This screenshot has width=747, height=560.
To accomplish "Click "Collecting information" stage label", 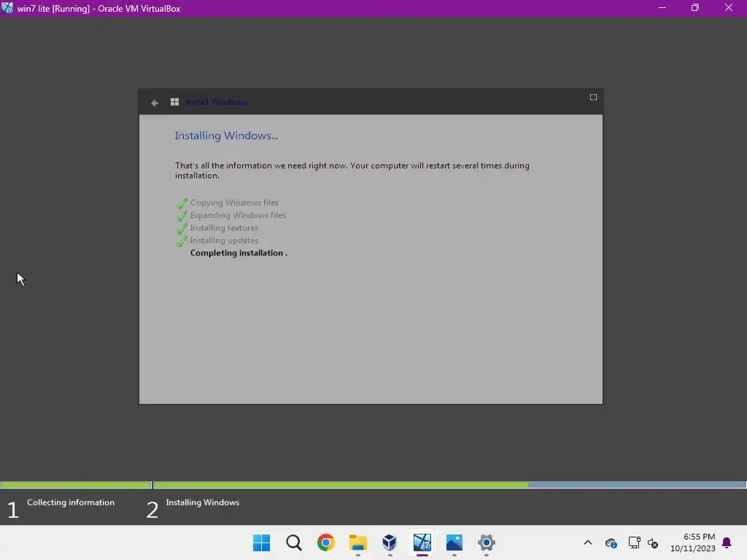I will (71, 502).
